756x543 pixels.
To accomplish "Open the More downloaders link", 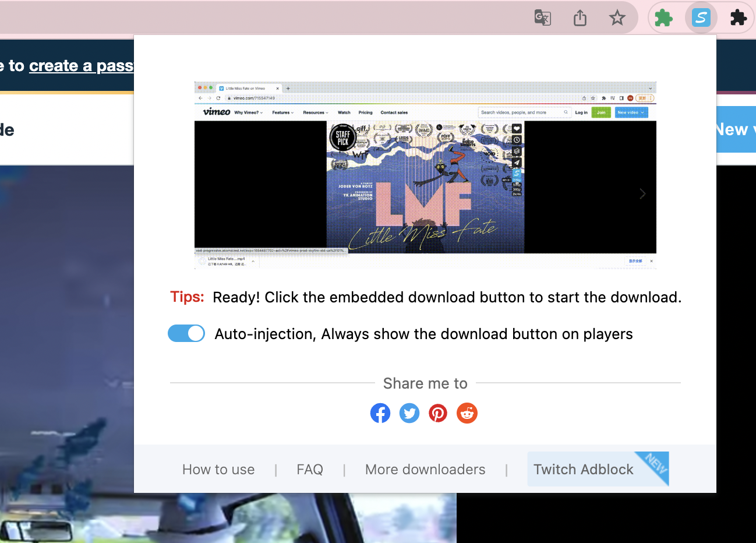I will 425,470.
